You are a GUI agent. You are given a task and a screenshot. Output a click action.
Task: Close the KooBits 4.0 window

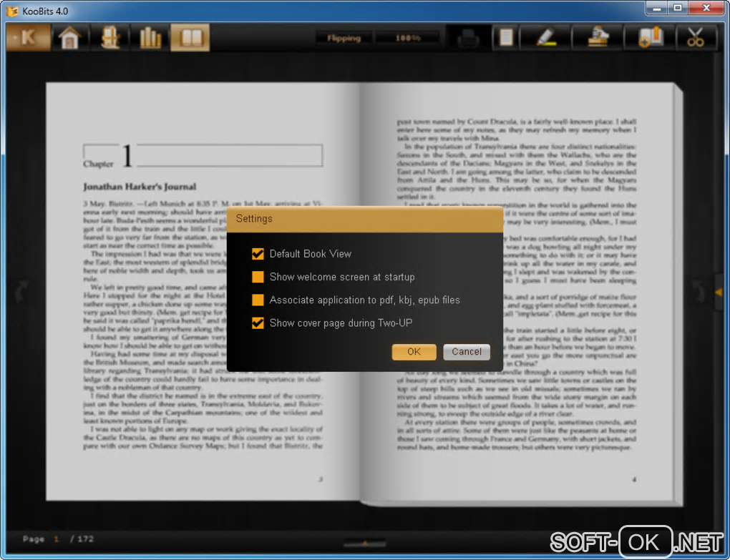click(x=706, y=8)
